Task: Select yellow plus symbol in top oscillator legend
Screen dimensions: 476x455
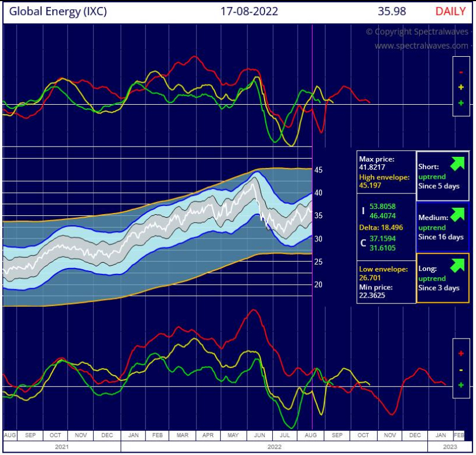Action: tap(461, 87)
